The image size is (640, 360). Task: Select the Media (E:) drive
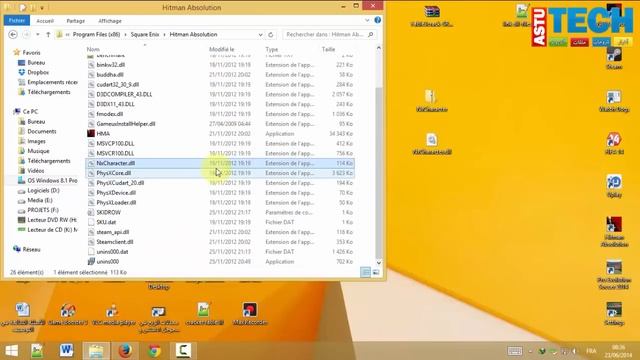[x=40, y=200]
